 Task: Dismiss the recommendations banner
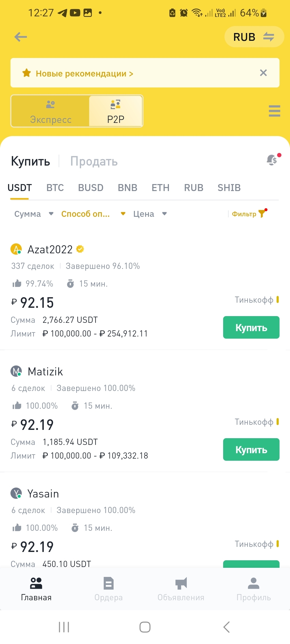pyautogui.click(x=263, y=73)
